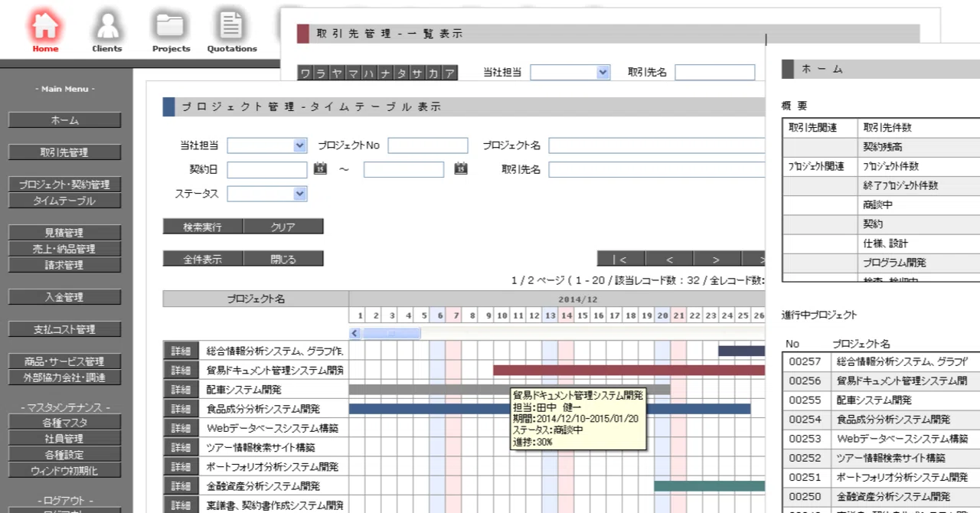Select 商品・サービス管理 in the sidebar

65,361
